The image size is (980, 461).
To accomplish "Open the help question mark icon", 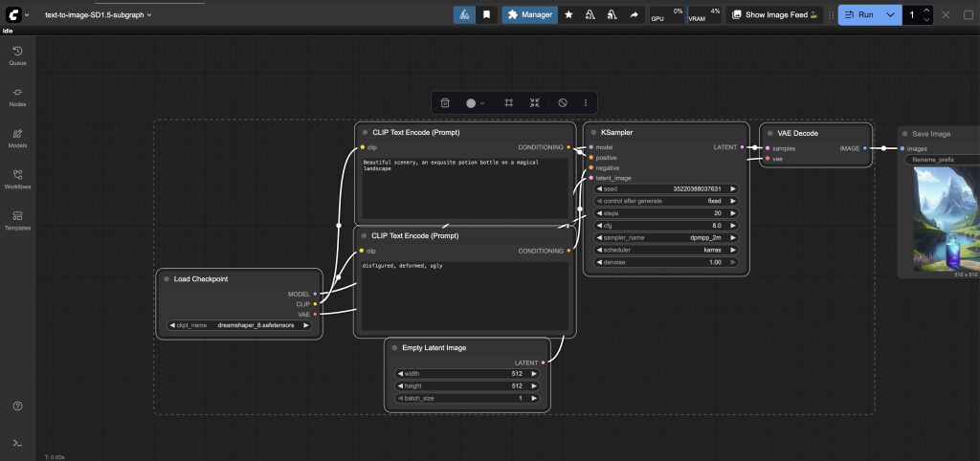I will click(x=17, y=406).
